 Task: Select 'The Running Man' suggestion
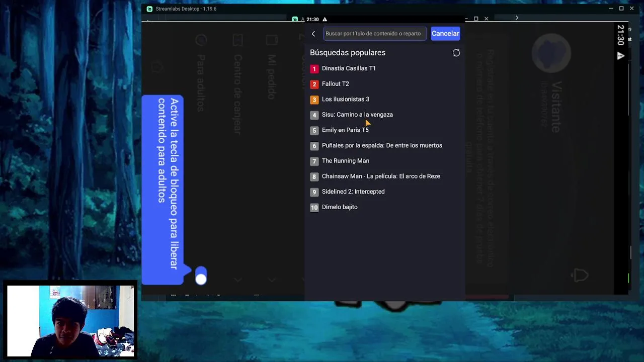(x=345, y=161)
